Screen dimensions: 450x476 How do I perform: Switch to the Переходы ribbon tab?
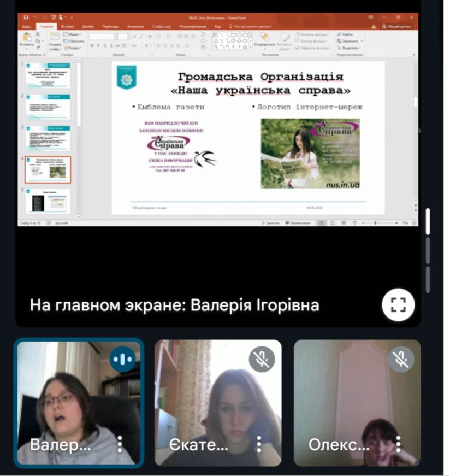coord(110,27)
